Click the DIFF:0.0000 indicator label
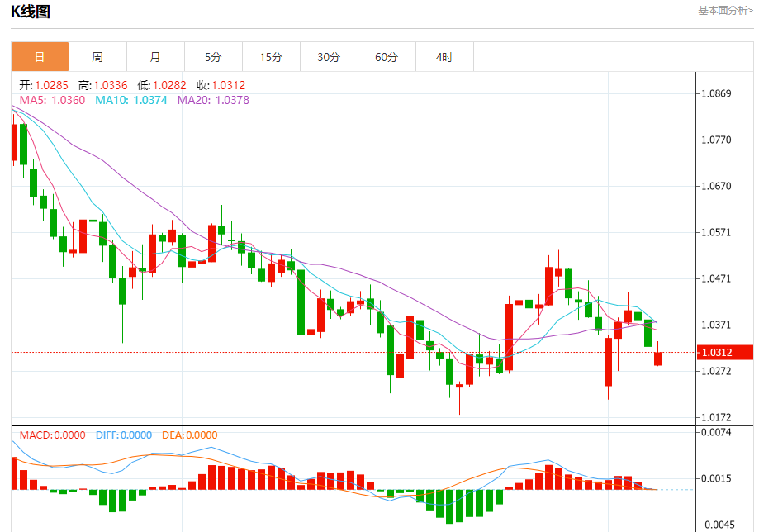The image size is (759, 532). (124, 435)
